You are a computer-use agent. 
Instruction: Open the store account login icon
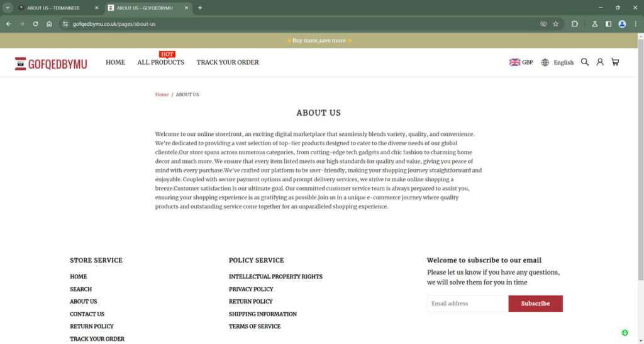click(600, 62)
